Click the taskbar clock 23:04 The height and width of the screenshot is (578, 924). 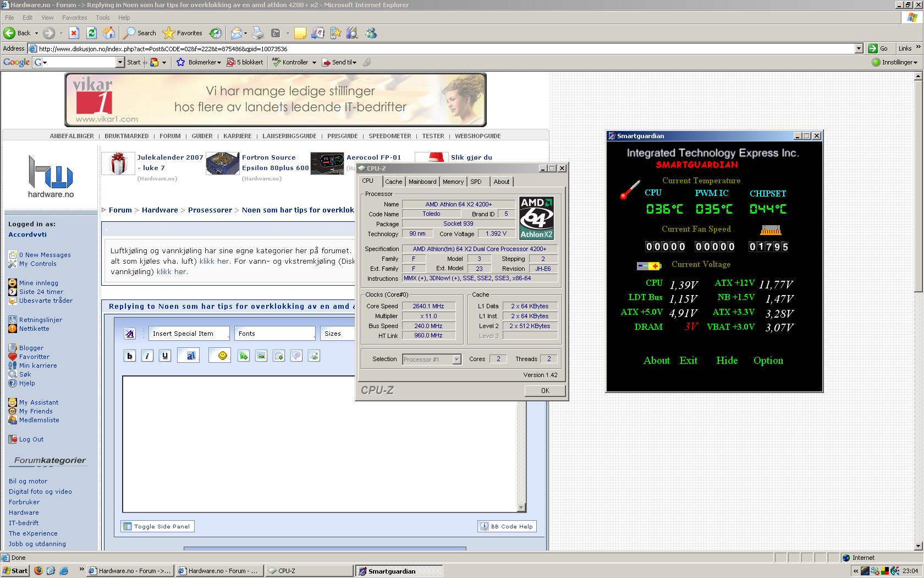click(910, 571)
